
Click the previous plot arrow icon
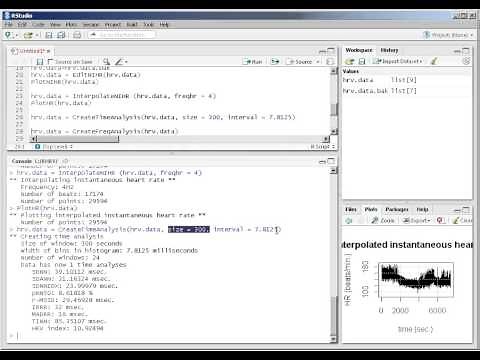pyautogui.click(x=349, y=221)
